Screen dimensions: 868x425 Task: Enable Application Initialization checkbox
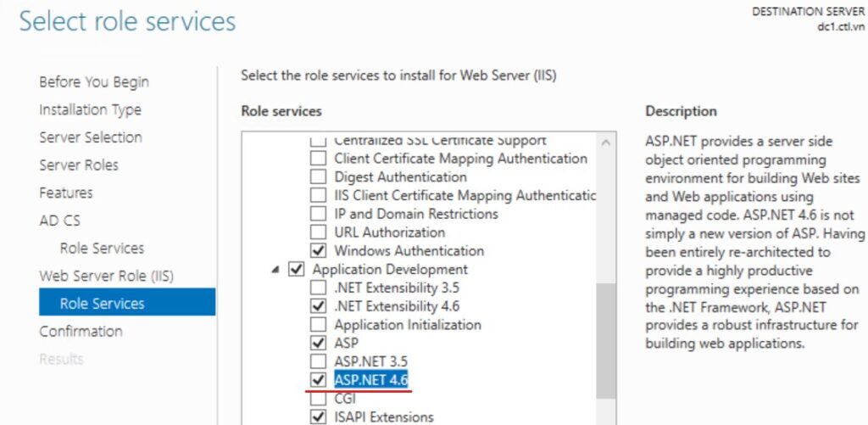click(x=318, y=325)
